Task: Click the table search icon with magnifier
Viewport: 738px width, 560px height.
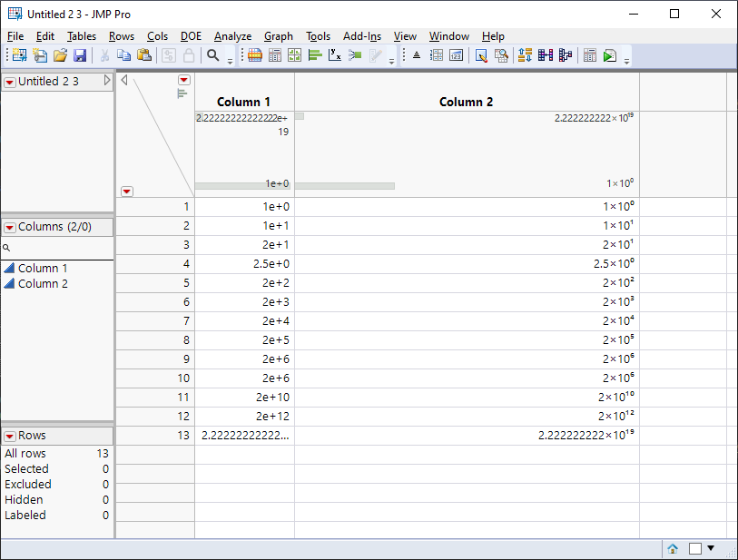Action: coord(501,55)
